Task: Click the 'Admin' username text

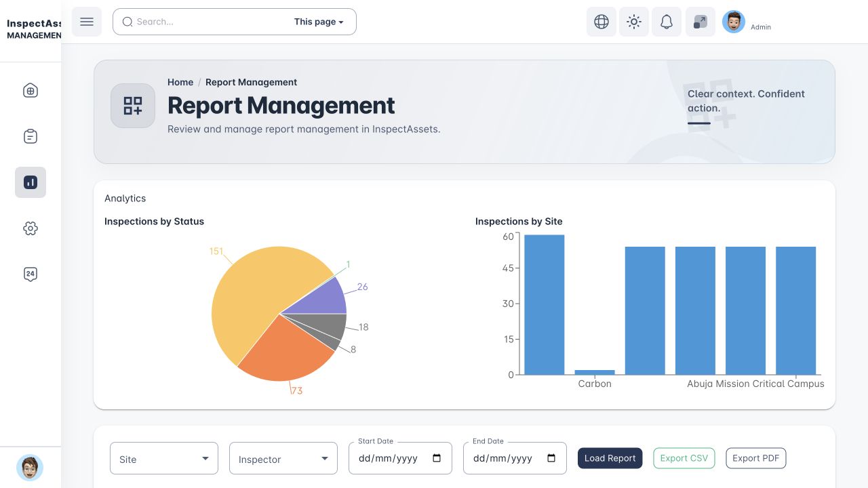Action: point(761,27)
